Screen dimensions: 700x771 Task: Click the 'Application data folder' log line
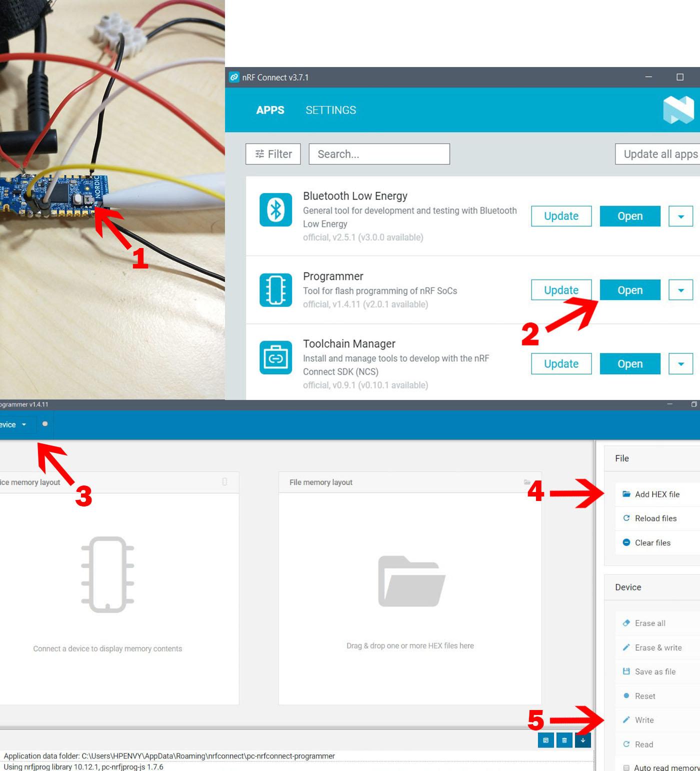[x=169, y=756]
